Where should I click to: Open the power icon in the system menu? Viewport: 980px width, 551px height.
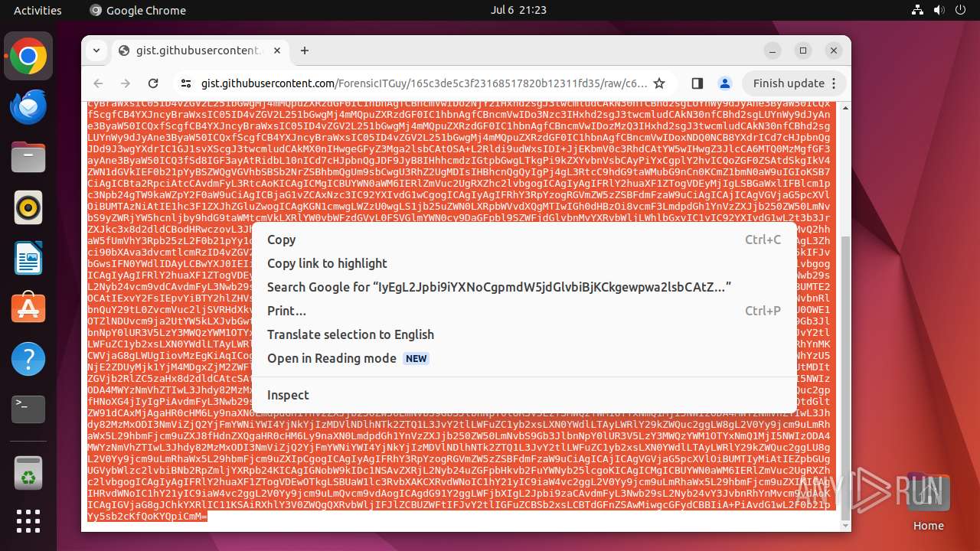pyautogui.click(x=959, y=10)
